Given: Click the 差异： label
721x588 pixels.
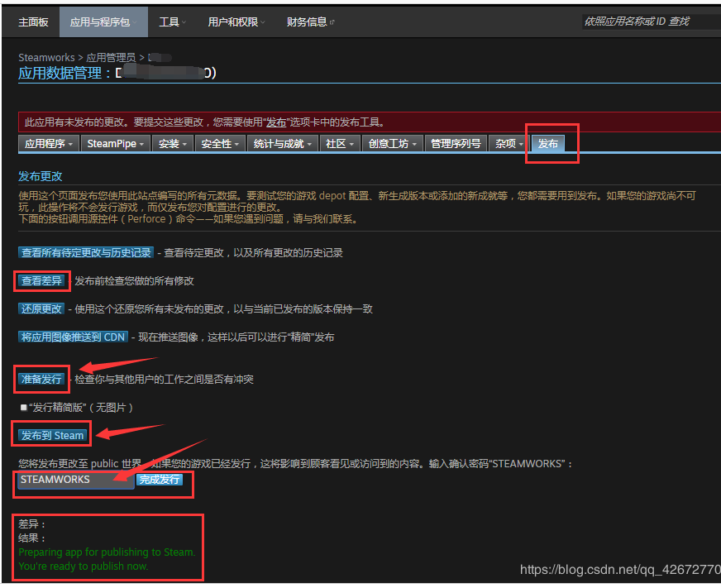Looking at the screenshot, I should click(31, 523).
